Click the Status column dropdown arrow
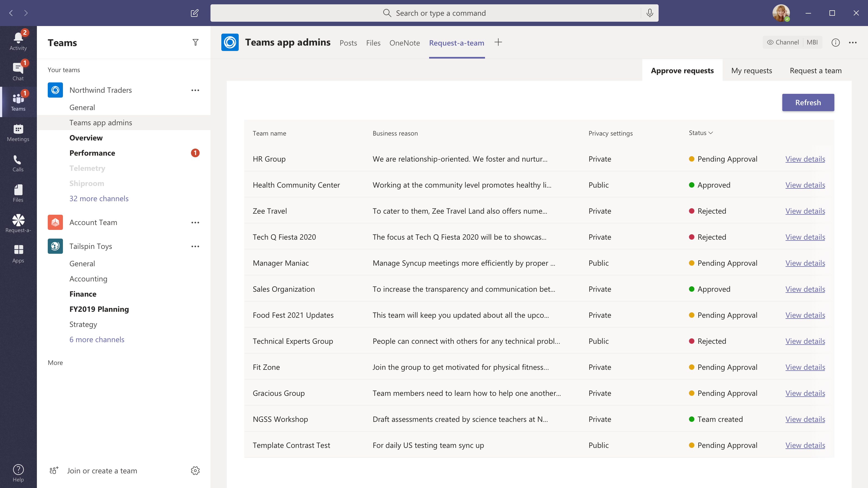This screenshot has height=488, width=868. point(711,132)
